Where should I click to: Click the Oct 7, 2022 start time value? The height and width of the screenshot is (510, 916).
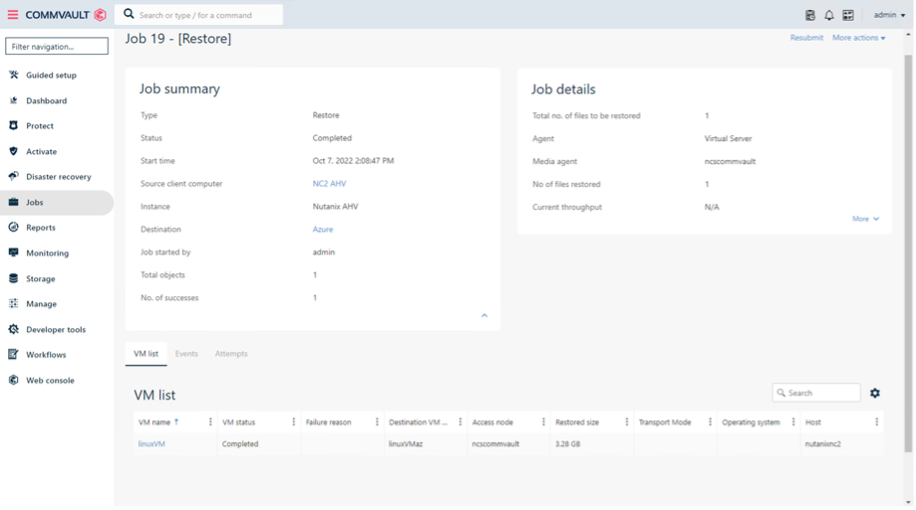pos(353,161)
